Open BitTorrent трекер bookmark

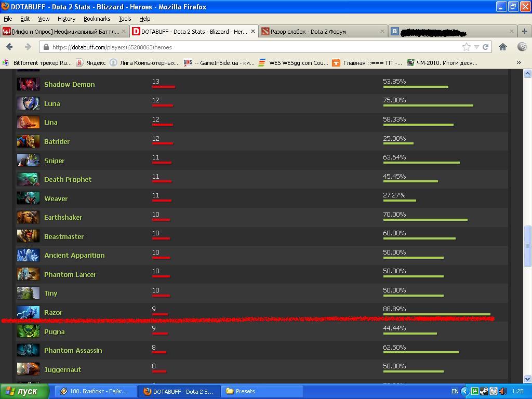pyautogui.click(x=37, y=63)
